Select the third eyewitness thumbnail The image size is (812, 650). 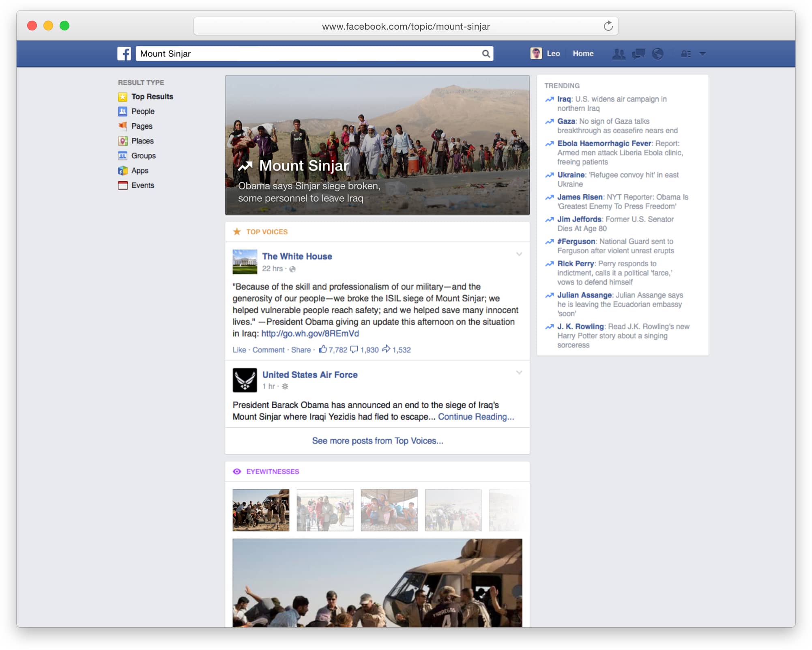click(389, 510)
